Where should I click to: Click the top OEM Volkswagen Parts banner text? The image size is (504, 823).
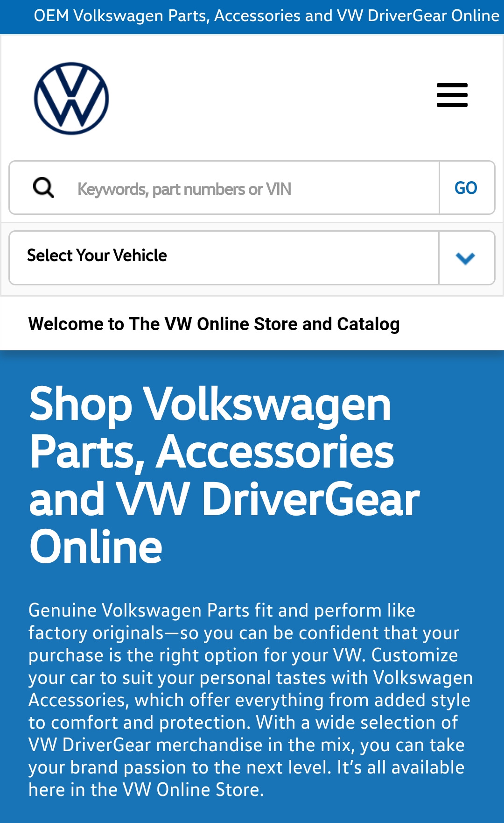[266, 16]
